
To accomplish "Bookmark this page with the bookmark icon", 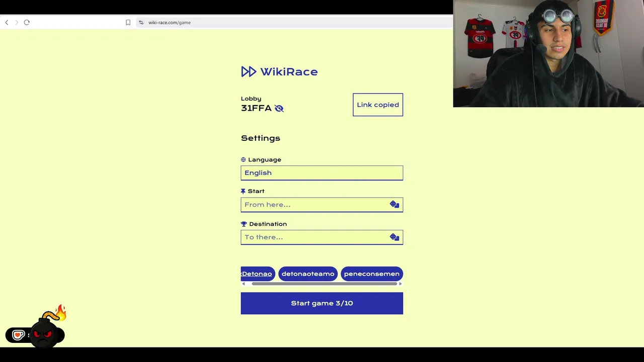I will click(128, 22).
